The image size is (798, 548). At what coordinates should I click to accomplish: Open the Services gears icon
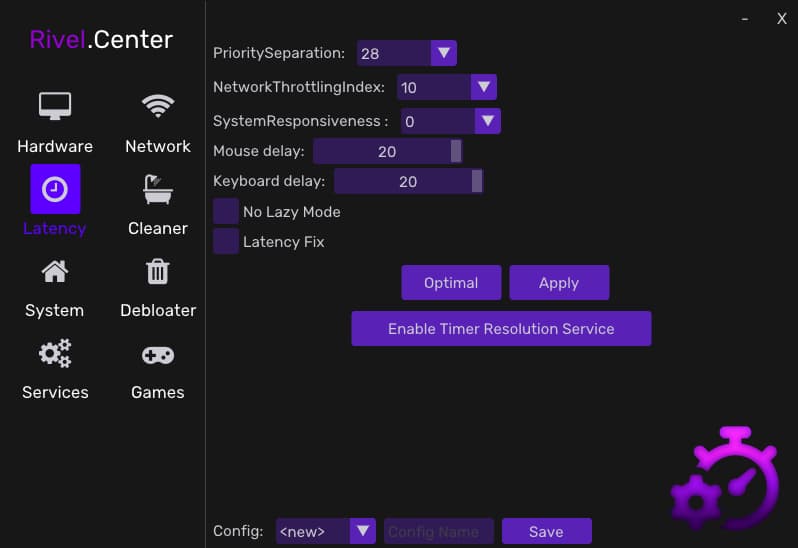point(55,353)
